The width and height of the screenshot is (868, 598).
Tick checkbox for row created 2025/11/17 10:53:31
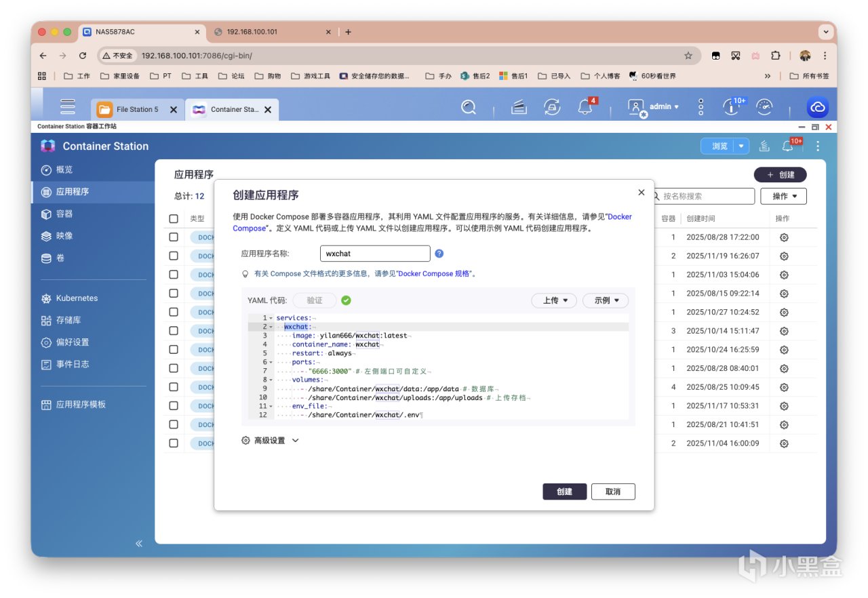(174, 406)
